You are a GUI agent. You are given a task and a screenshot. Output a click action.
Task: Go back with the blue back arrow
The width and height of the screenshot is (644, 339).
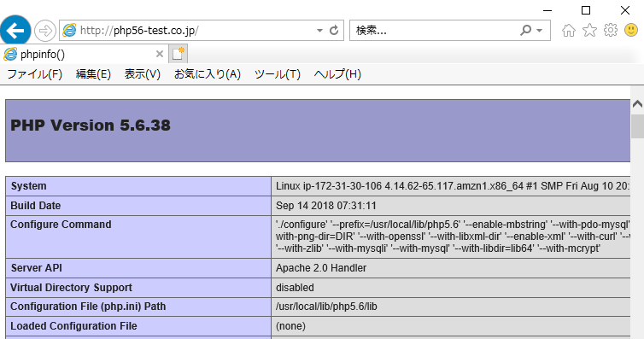[15, 30]
